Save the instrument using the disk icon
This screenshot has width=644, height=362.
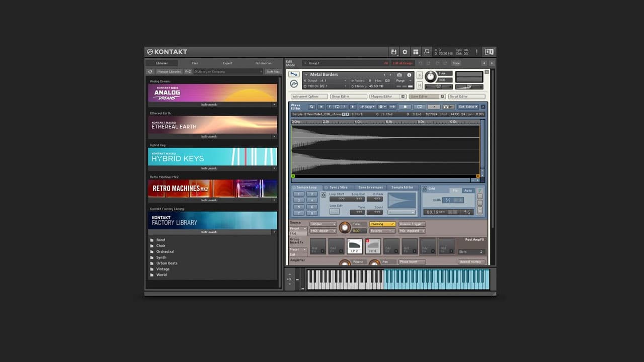point(394,51)
